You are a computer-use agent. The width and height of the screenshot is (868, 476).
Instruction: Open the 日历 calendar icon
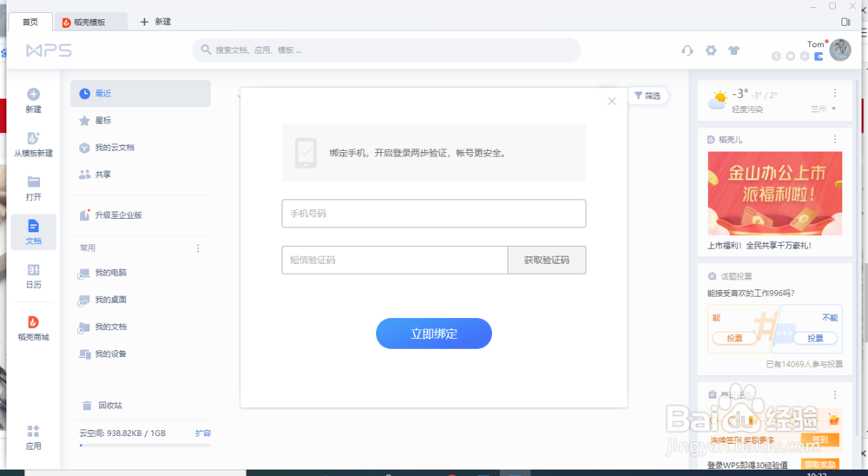[x=33, y=270]
